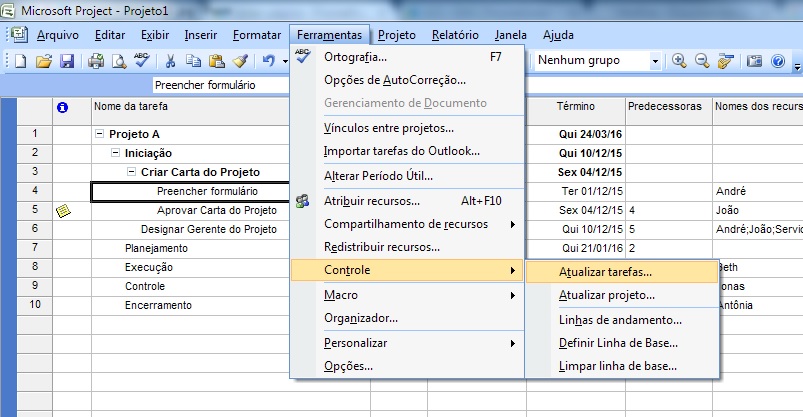Collapse Criar Carta do Projeto subtasks
803x417 pixels.
click(132, 172)
